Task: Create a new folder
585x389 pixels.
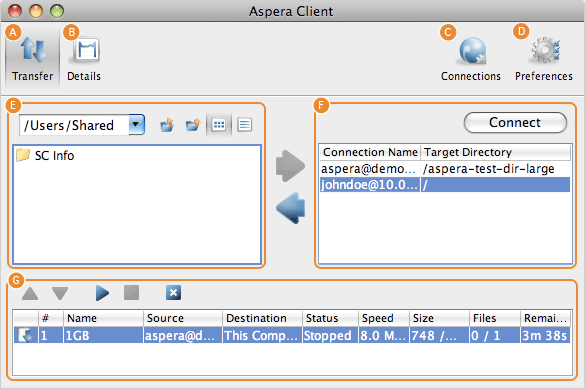Action: pos(193,125)
